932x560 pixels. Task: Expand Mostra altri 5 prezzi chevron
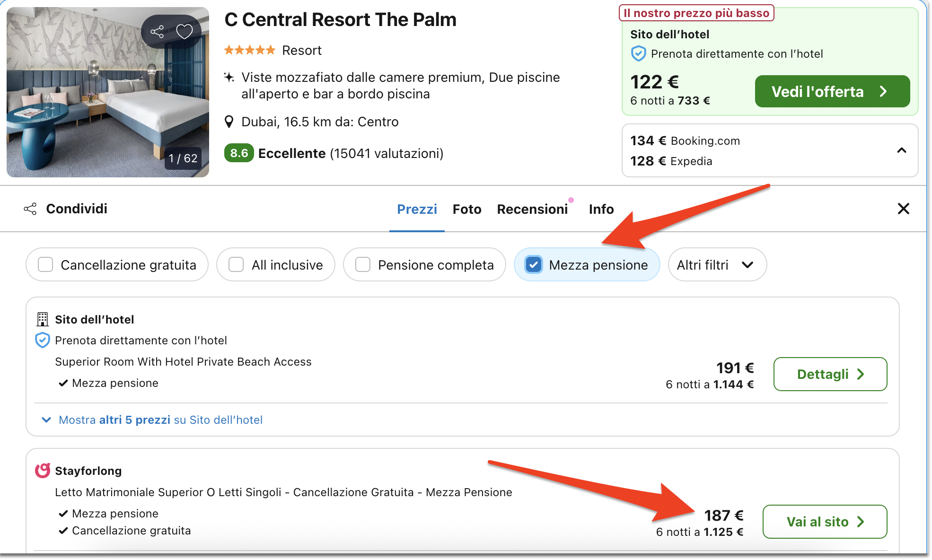point(46,420)
